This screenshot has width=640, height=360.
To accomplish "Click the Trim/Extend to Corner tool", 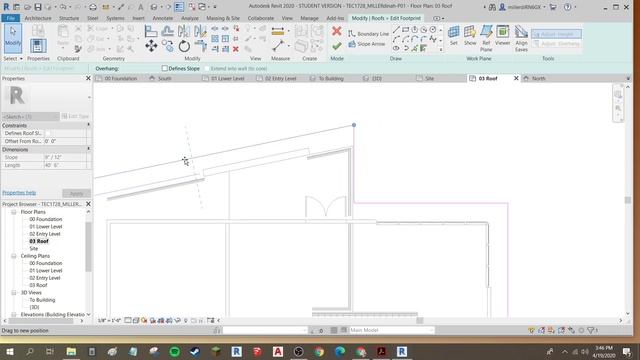I will tap(200, 46).
